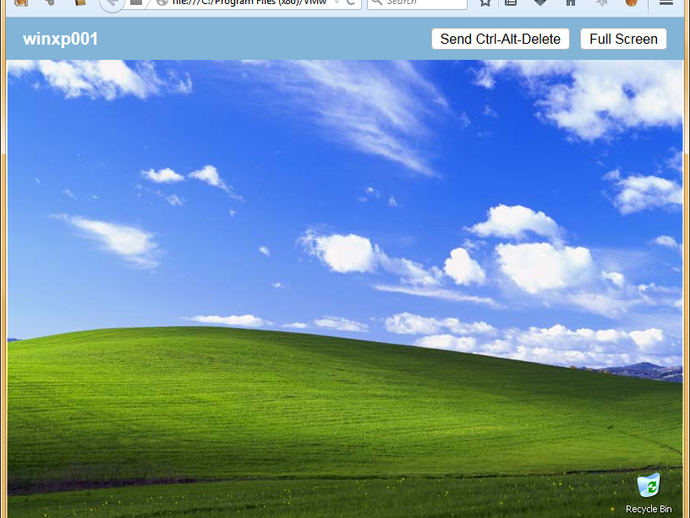Go to the browser home page icon
The width and height of the screenshot is (690, 518).
click(571, 3)
